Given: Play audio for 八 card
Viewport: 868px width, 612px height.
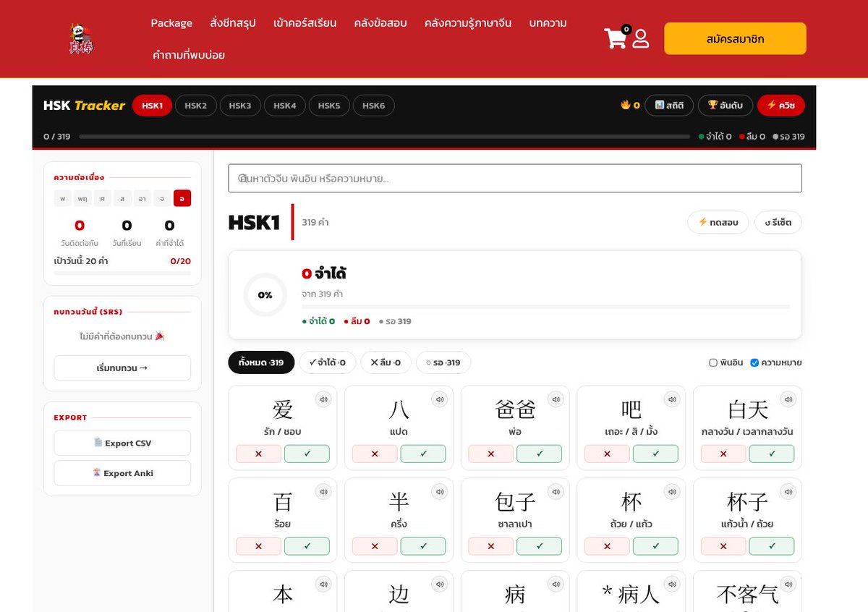Looking at the screenshot, I should 440,399.
